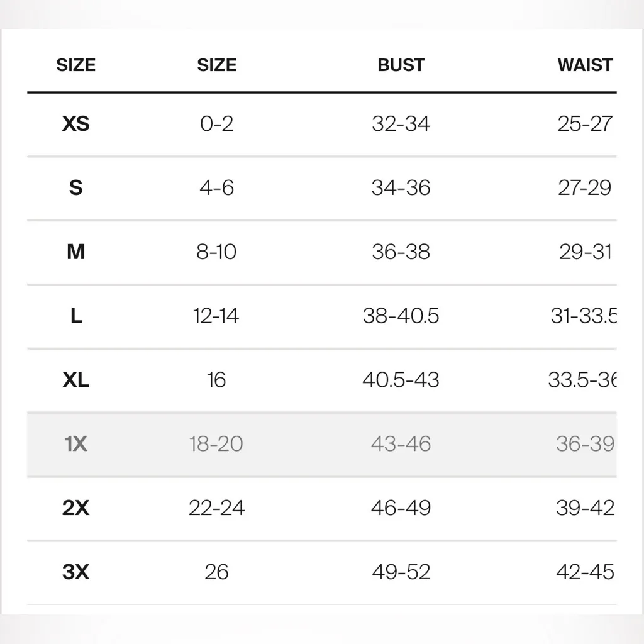Screen dimensions: 644x644
Task: Click the XS size row label
Action: [76, 124]
